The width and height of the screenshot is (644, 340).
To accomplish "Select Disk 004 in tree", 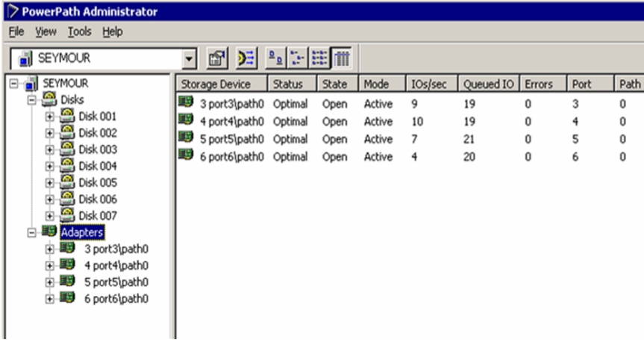I will pyautogui.click(x=98, y=166).
